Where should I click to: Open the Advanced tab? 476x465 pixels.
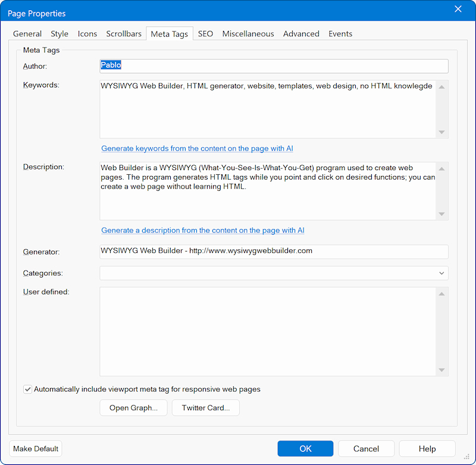(x=301, y=34)
